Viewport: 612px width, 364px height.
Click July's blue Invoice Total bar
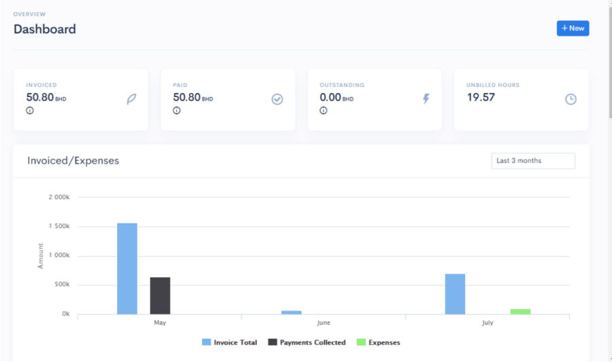click(455, 294)
